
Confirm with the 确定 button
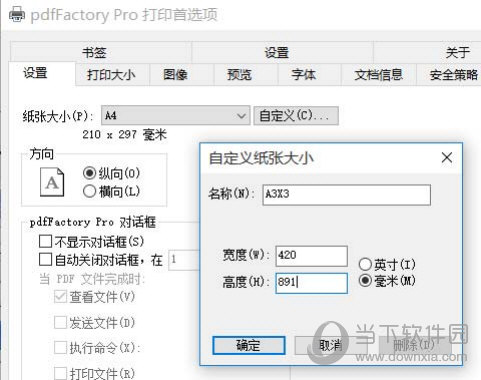pos(249,345)
